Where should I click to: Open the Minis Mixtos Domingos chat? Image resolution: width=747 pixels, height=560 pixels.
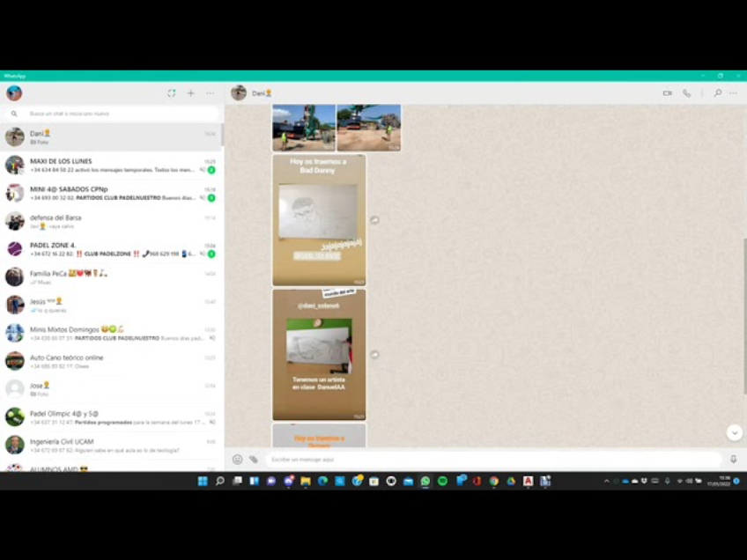[111, 334]
